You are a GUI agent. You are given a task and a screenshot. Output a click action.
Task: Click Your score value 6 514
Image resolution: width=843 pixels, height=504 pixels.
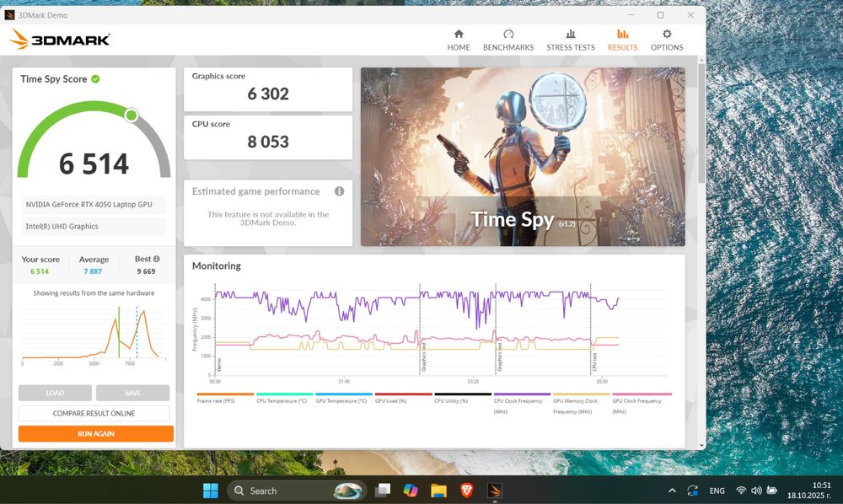(40, 271)
